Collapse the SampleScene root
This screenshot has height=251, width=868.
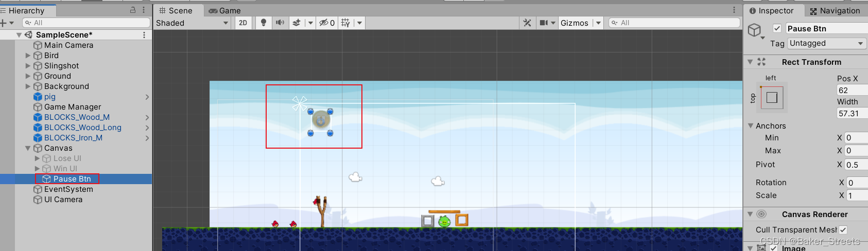pyautogui.click(x=19, y=35)
